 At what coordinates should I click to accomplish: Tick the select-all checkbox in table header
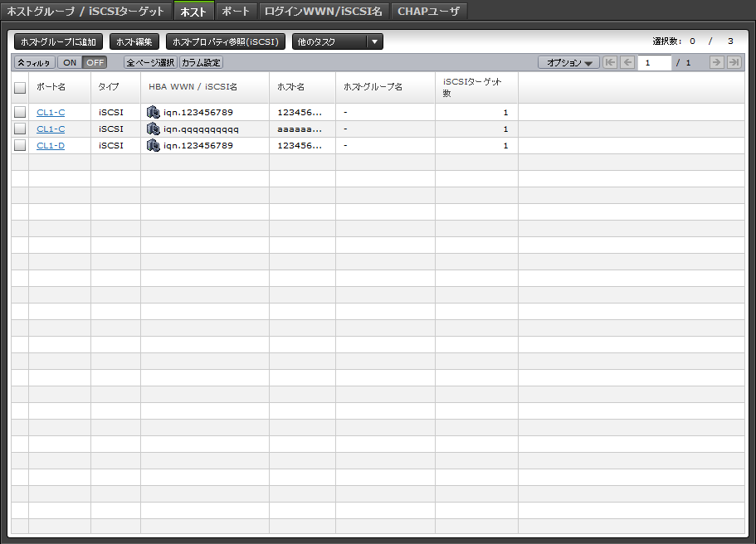(x=20, y=88)
